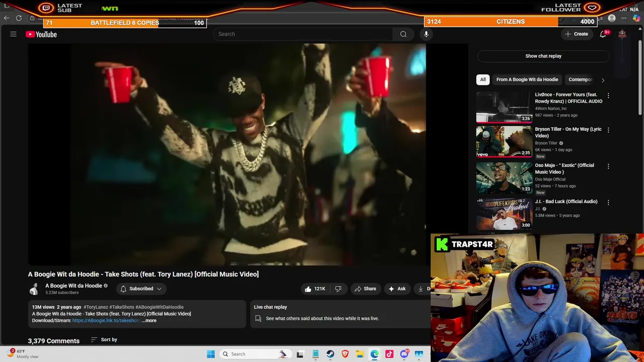Click the 3,379 Comments heading
The image size is (644, 362).
pyautogui.click(x=54, y=341)
